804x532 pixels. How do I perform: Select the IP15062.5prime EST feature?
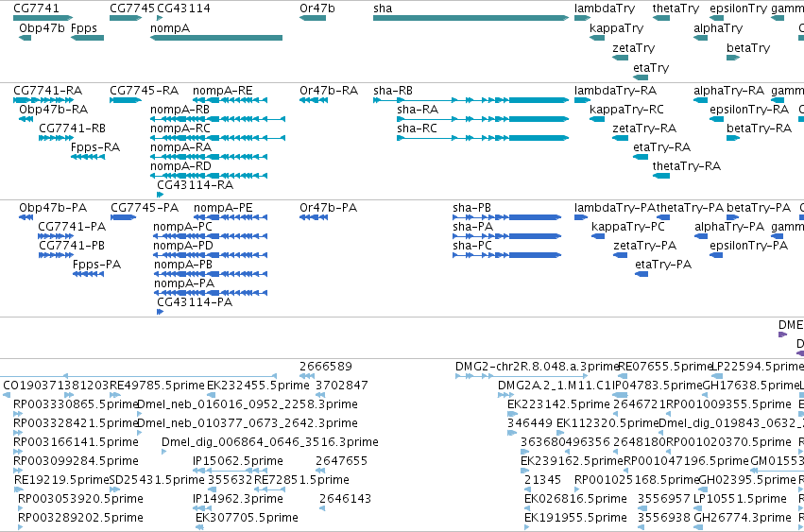[230, 471]
